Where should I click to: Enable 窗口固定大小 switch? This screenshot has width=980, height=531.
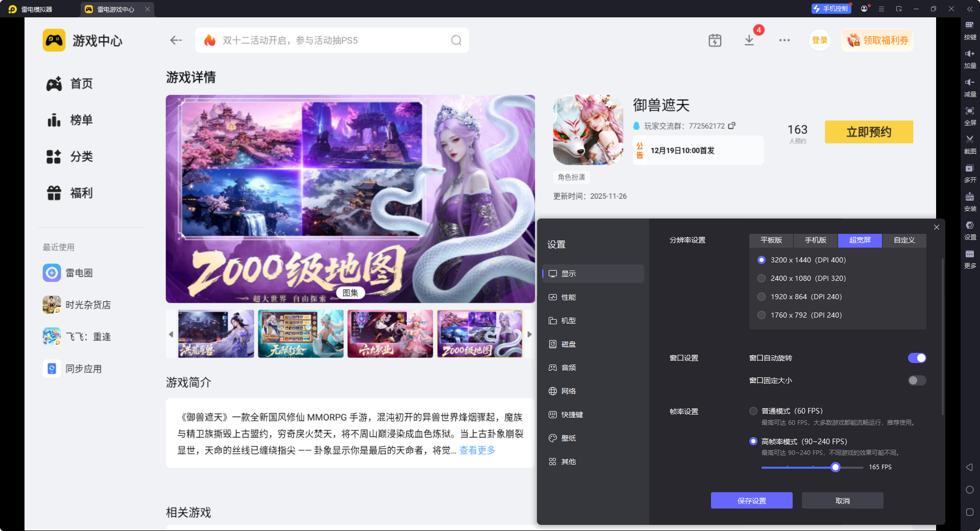tap(917, 380)
